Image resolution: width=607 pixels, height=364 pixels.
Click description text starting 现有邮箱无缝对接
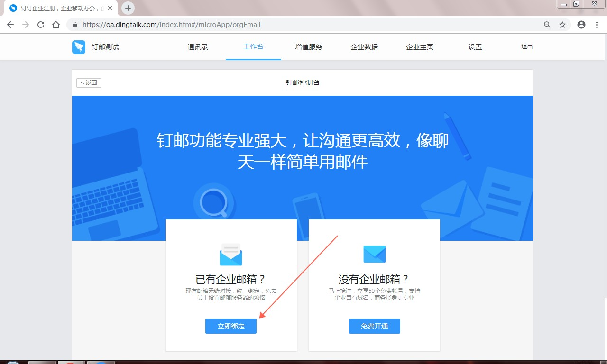[x=231, y=294]
